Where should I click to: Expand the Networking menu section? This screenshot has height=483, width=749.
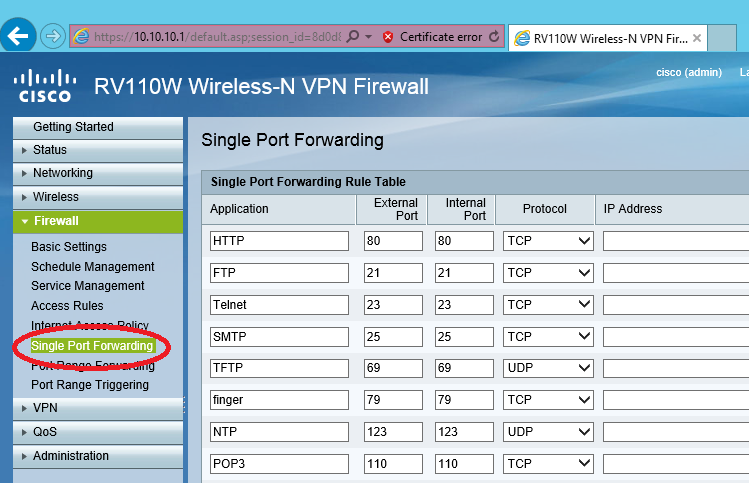click(98, 173)
